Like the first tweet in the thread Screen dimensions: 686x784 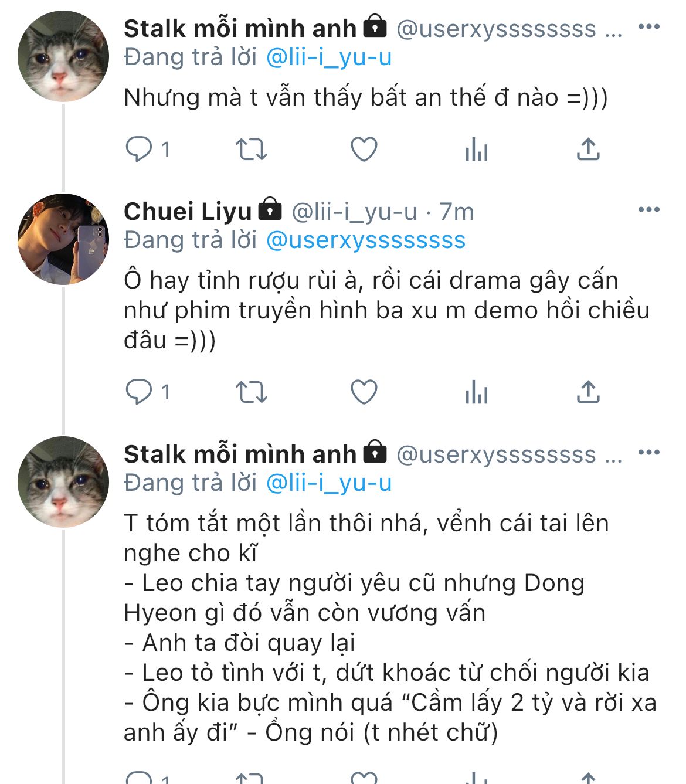point(364,149)
